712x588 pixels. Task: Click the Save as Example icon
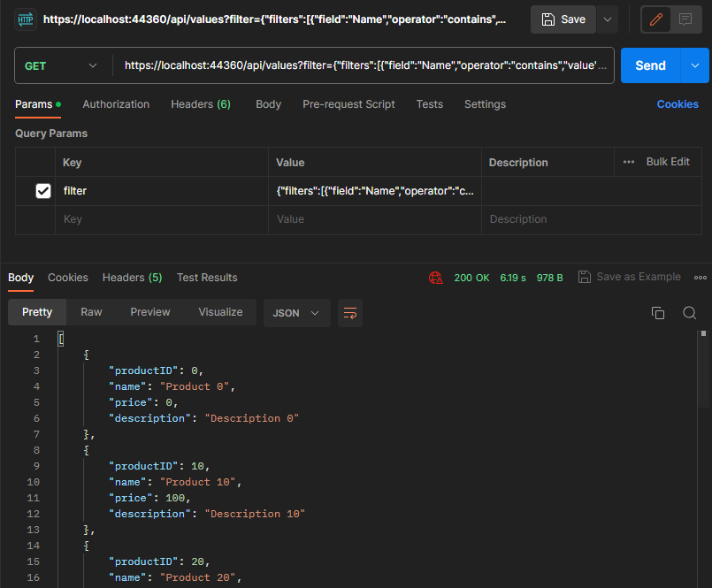pos(585,277)
